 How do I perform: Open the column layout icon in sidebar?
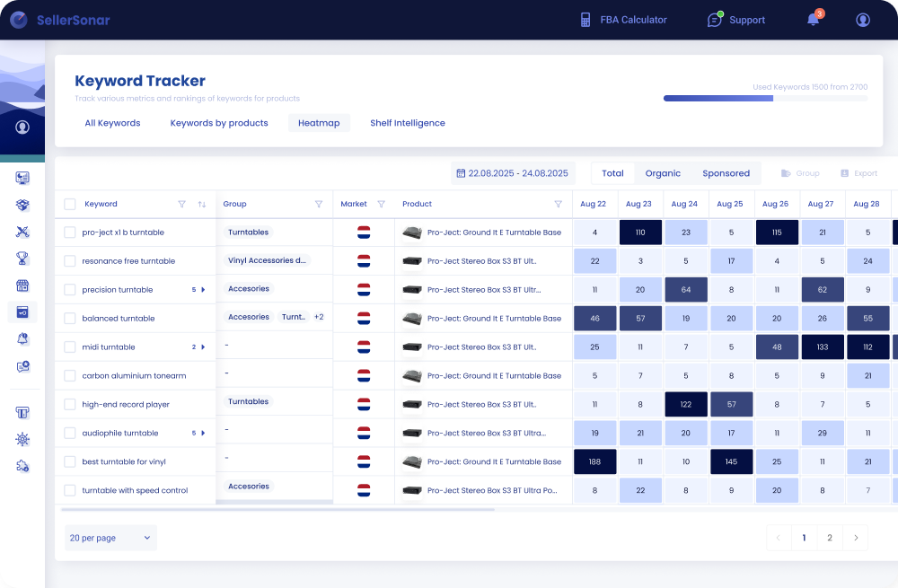point(22,413)
